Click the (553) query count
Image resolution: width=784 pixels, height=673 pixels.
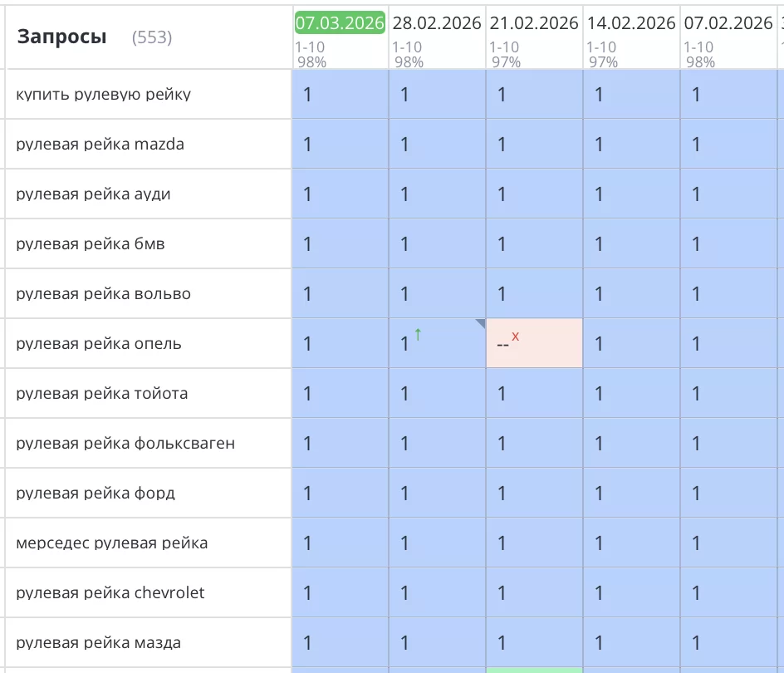pos(152,37)
